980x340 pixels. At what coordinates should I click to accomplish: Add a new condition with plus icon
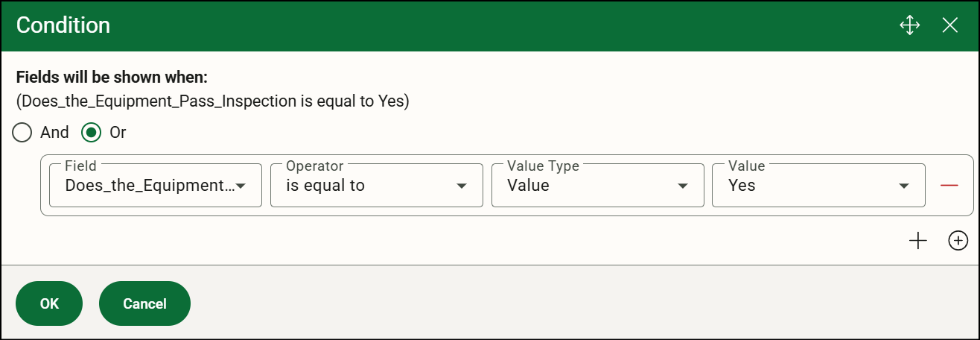click(x=918, y=240)
